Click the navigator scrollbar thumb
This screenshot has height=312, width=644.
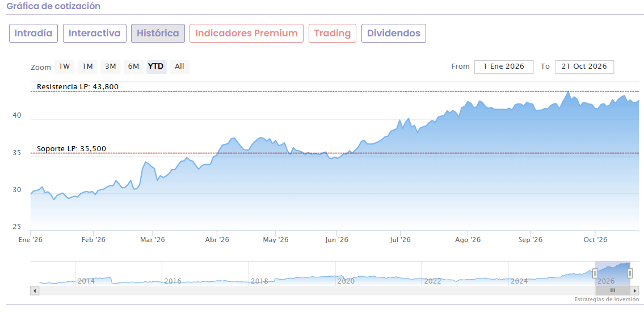612,290
